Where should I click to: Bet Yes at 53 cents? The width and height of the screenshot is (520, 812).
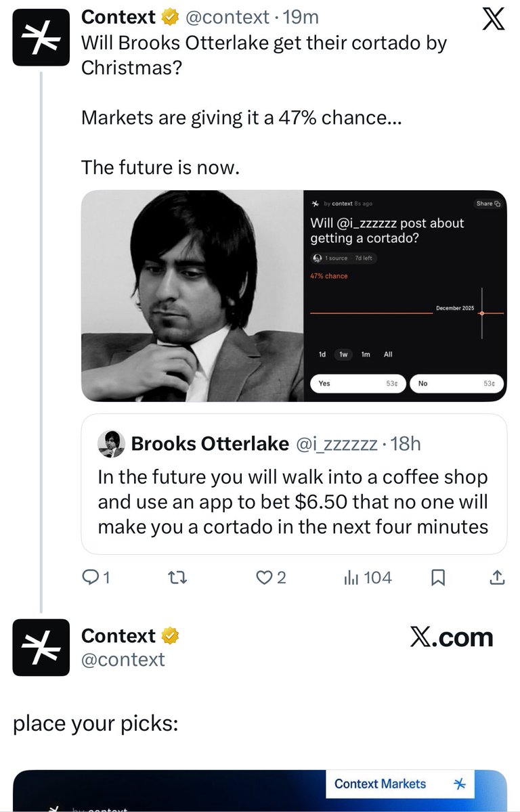coord(359,383)
